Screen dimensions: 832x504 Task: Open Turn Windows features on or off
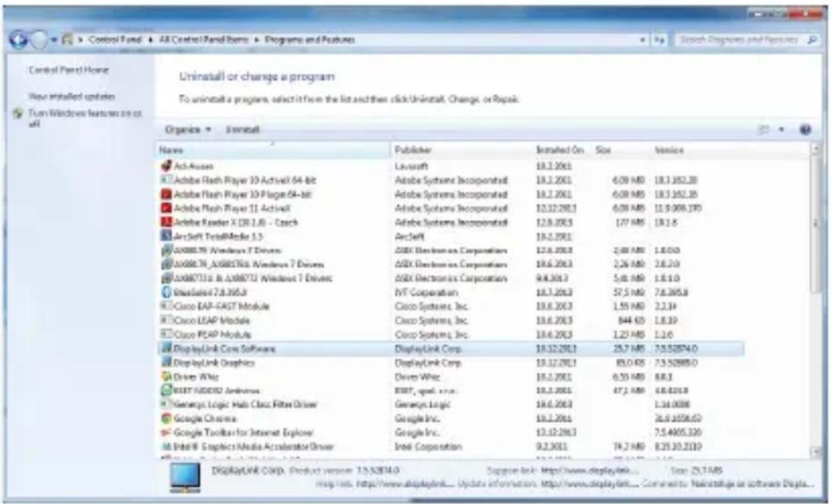click(x=85, y=118)
